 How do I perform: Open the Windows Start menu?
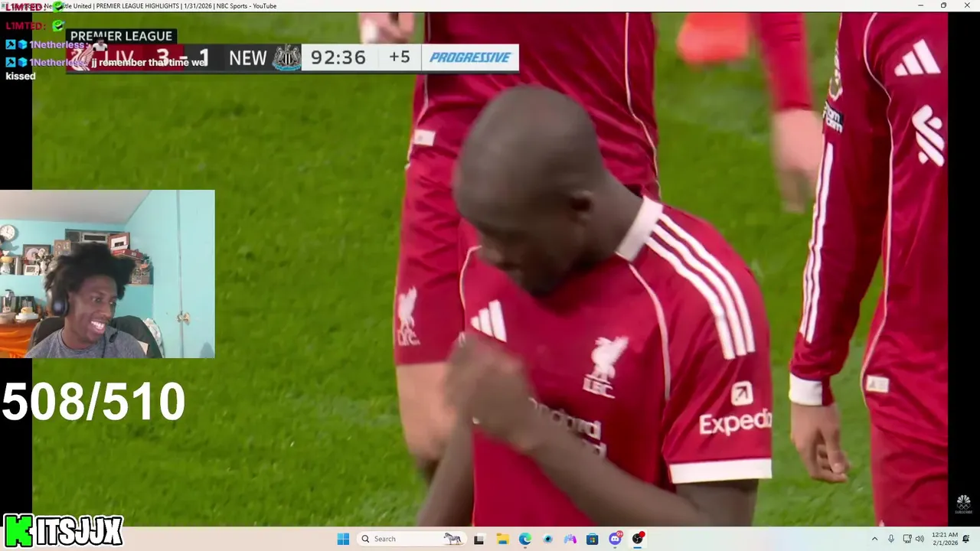point(343,539)
